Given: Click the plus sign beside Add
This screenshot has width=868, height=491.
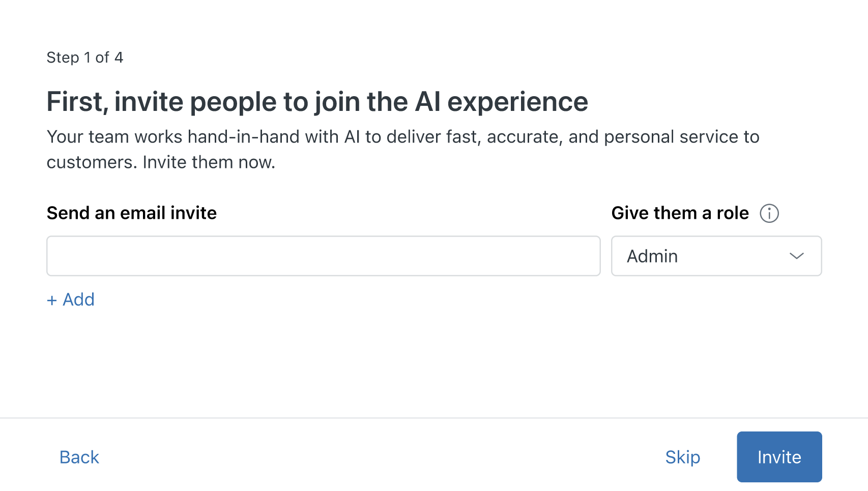Looking at the screenshot, I should 51,300.
